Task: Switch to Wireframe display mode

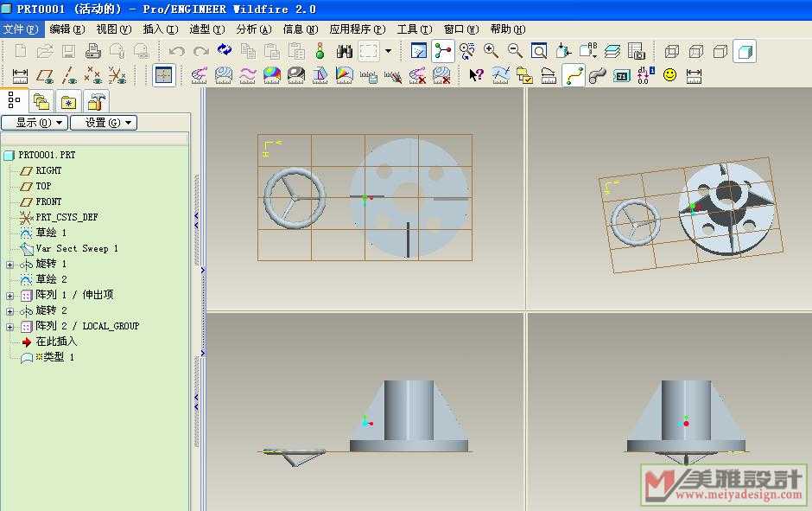Action: [x=671, y=52]
